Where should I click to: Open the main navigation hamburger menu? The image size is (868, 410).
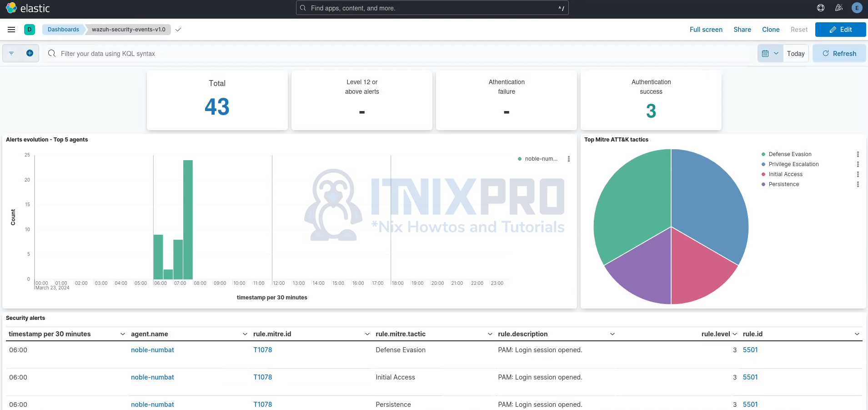11,30
